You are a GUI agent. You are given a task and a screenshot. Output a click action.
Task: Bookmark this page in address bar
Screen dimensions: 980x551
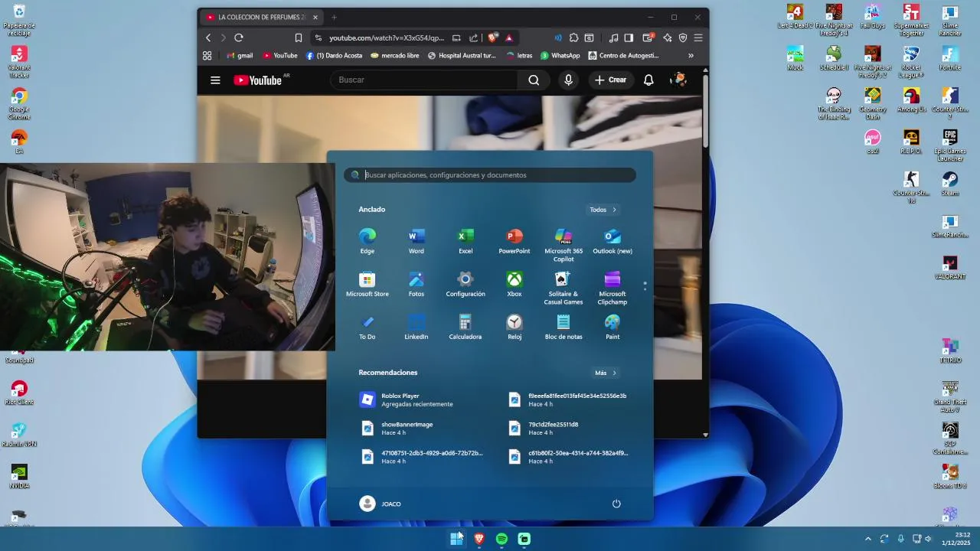point(299,37)
